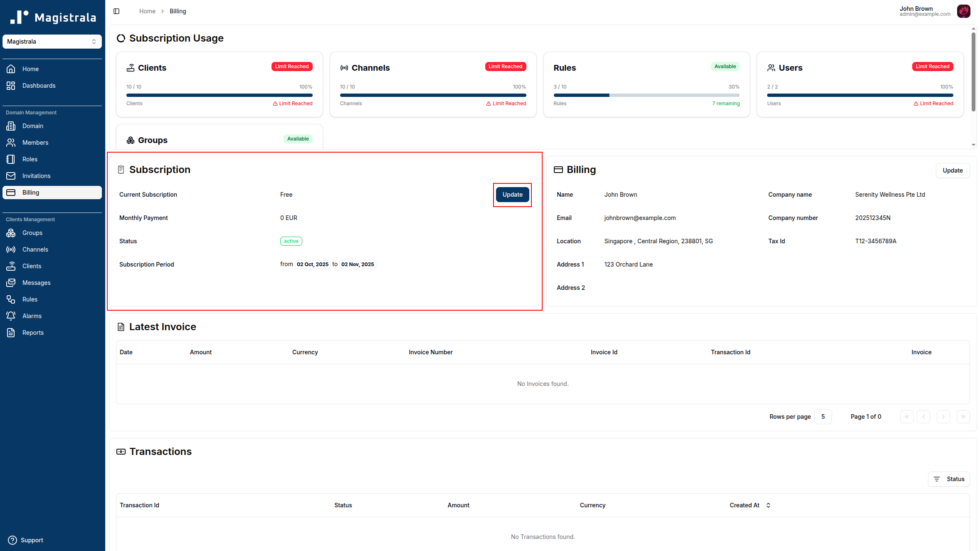
Task: Click the Rules usage progress bar
Action: (647, 95)
